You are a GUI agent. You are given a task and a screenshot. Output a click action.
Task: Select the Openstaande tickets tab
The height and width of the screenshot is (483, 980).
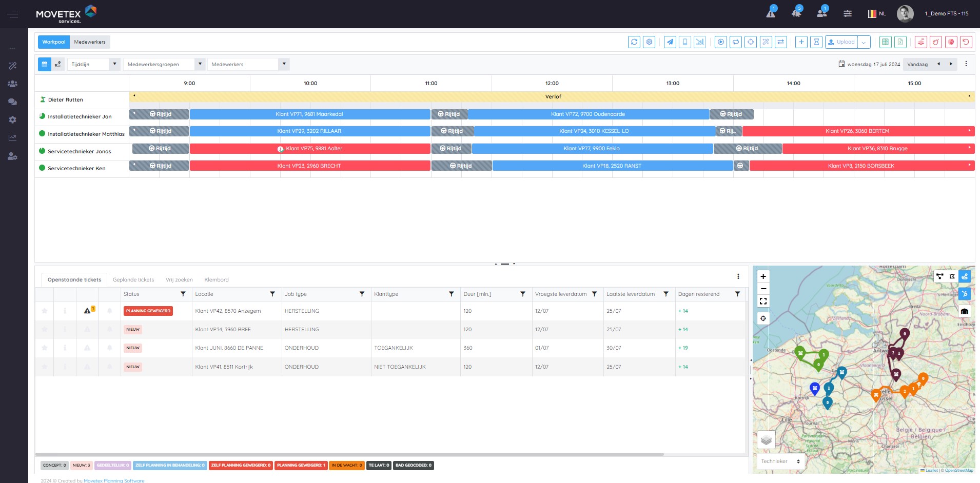74,280
